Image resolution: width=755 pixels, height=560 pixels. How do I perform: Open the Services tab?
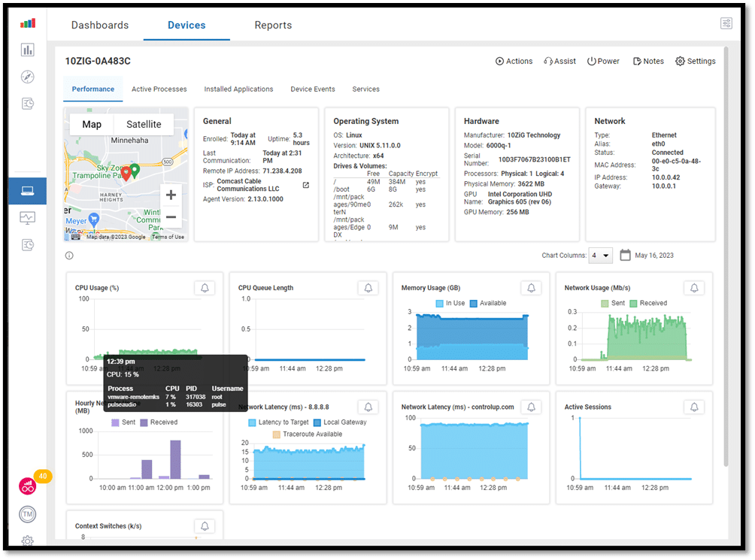coord(366,89)
